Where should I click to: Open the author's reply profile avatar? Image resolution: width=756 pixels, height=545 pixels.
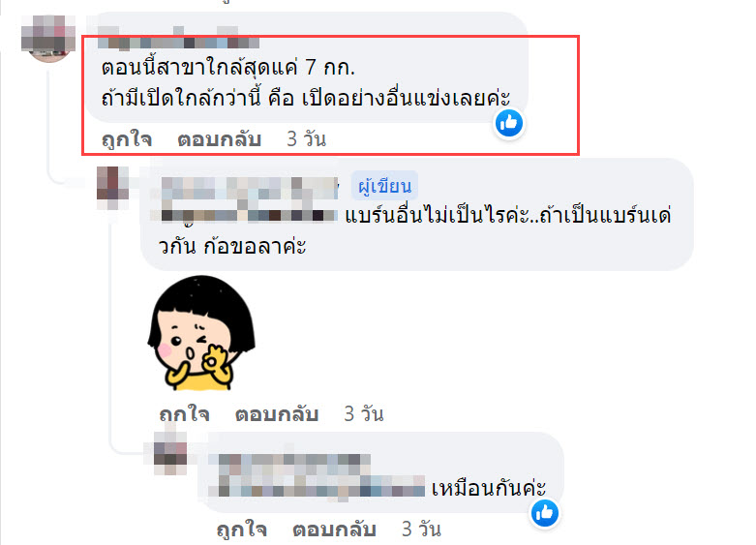(x=113, y=188)
